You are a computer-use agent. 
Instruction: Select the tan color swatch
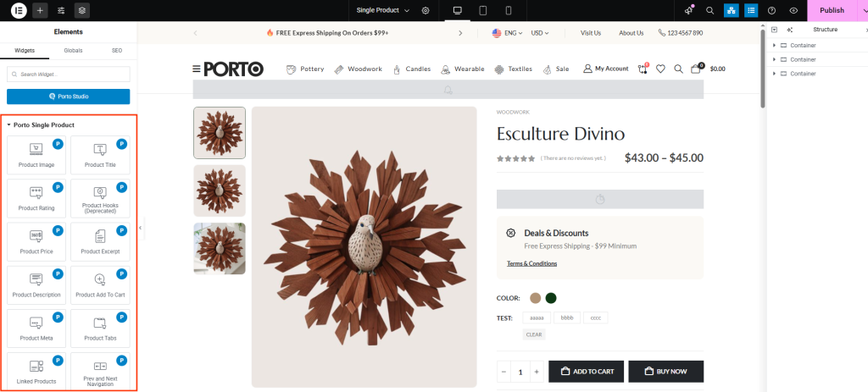click(535, 298)
